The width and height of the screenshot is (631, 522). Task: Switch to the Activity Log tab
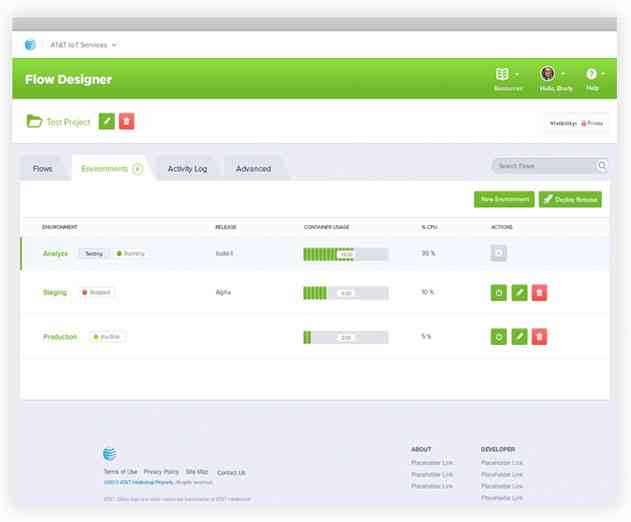[x=187, y=169]
